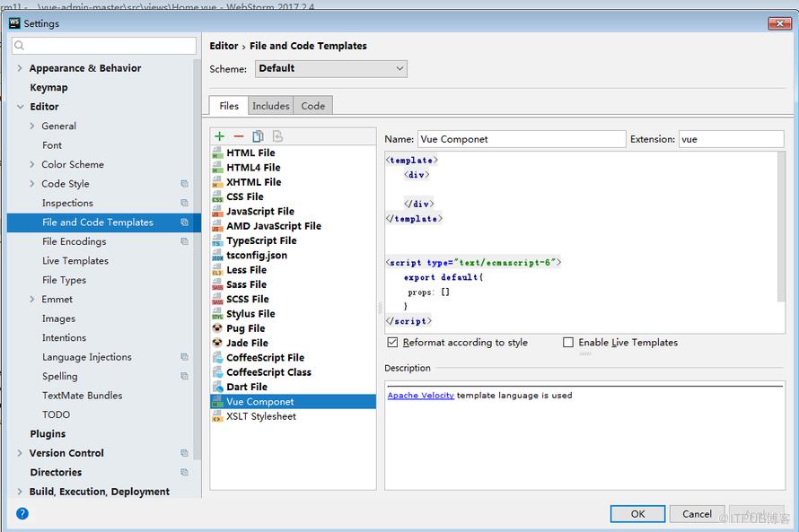Click the Pug File template icon

tap(217, 328)
